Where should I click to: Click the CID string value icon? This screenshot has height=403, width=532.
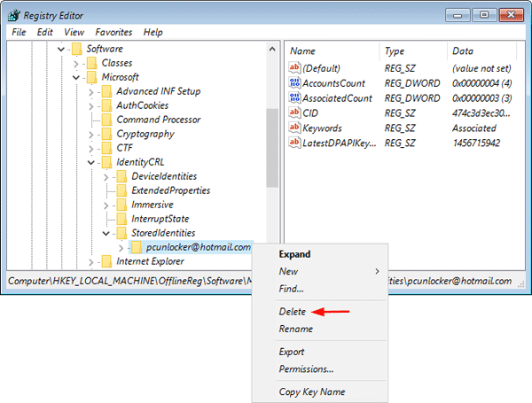(296, 113)
